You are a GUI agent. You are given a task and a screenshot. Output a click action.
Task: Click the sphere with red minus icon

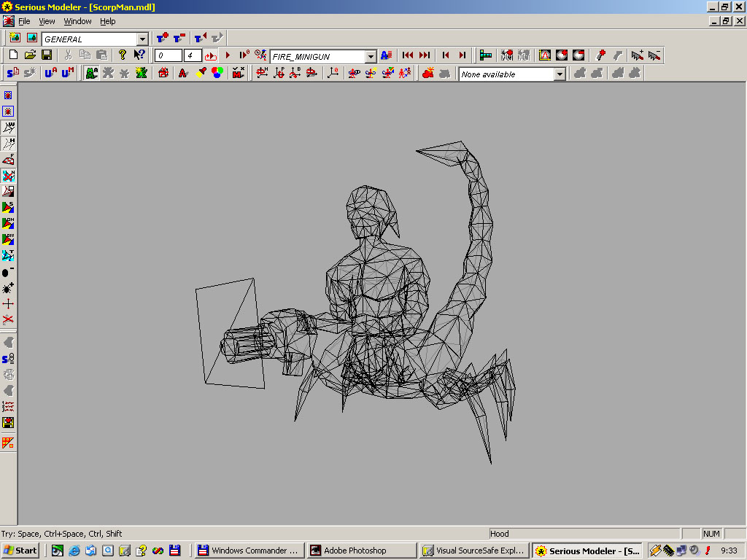pyautogui.click(x=578, y=55)
